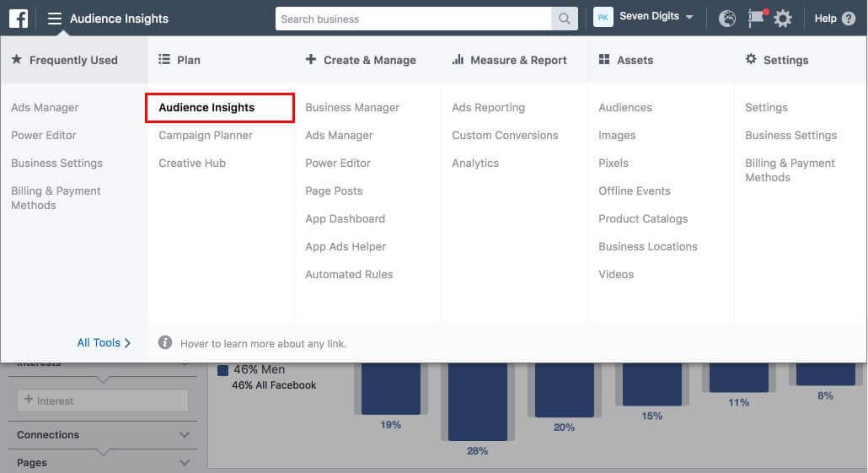Click the blue 46% Men legend square

click(x=223, y=370)
